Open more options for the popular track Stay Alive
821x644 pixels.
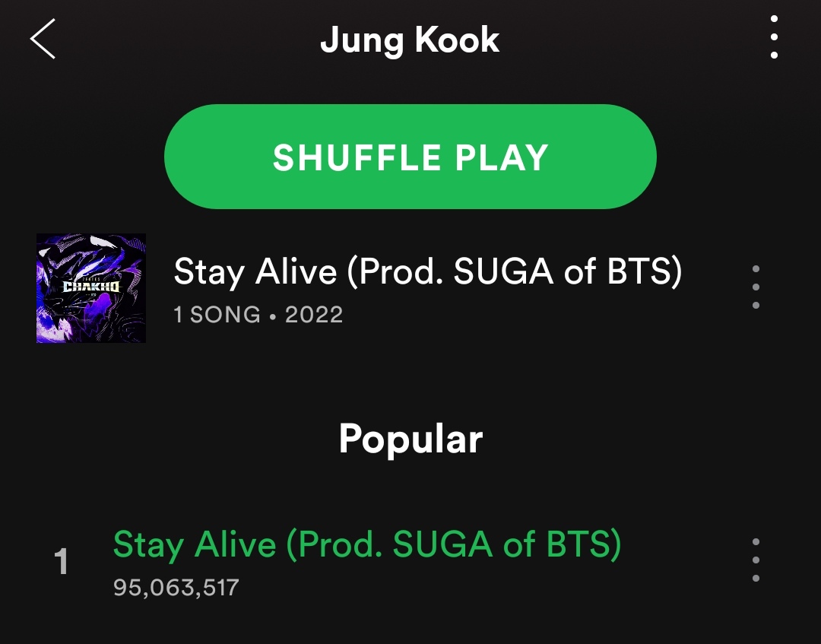pyautogui.click(x=756, y=560)
